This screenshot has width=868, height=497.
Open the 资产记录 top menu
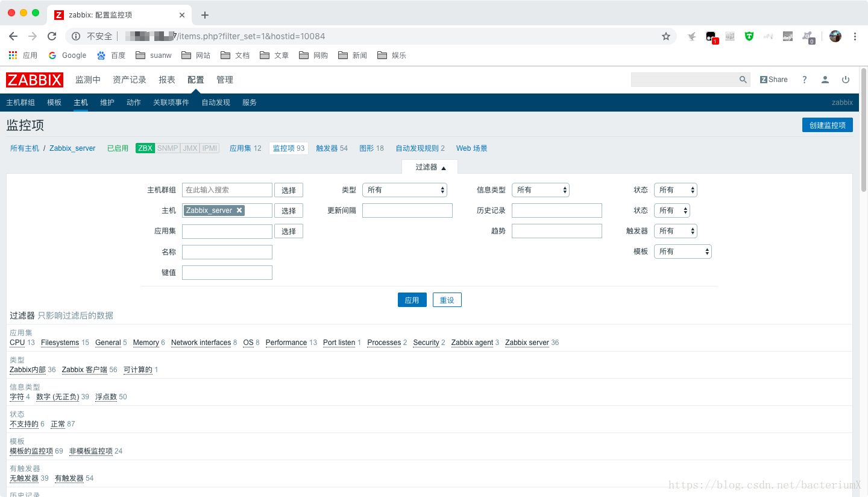130,80
